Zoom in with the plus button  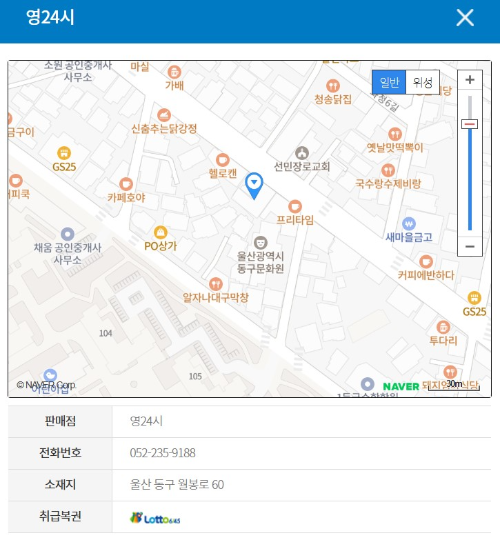click(x=470, y=80)
